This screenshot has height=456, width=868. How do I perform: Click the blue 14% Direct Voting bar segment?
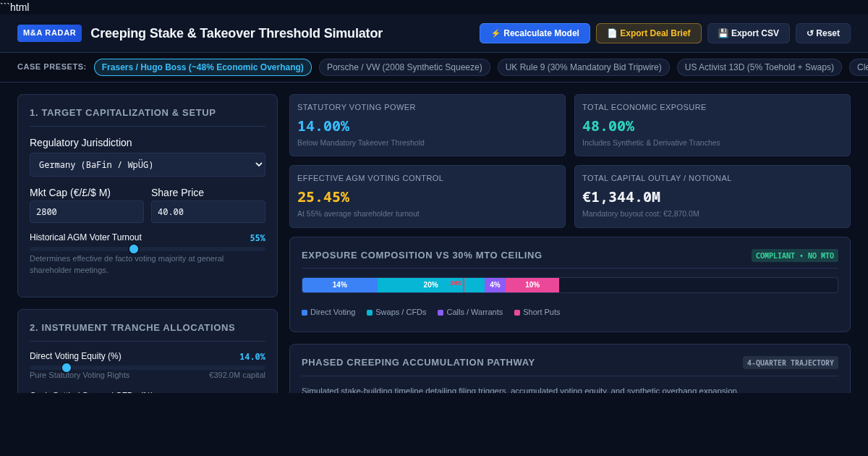(340, 285)
